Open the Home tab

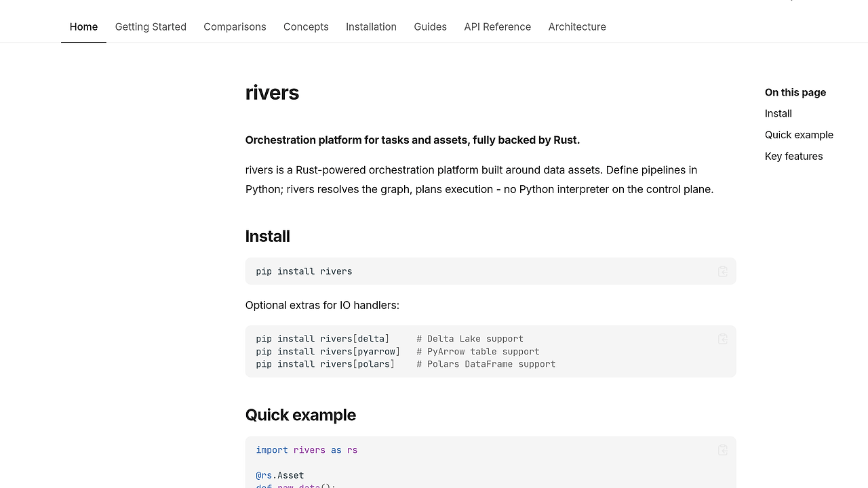83,27
